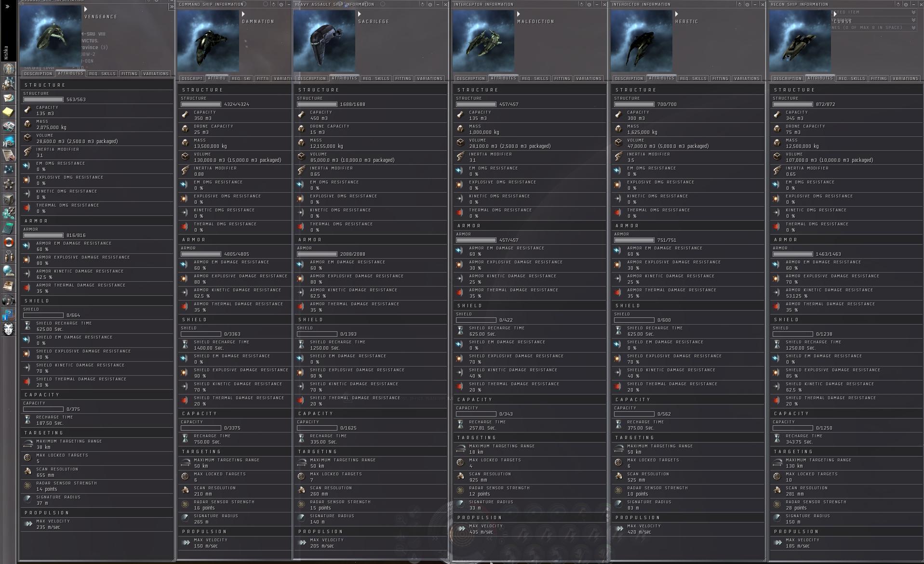The image size is (924, 564).
Task: Click the Curse ship preview image
Action: click(800, 41)
